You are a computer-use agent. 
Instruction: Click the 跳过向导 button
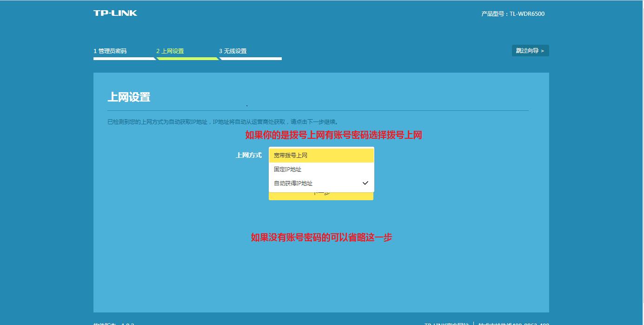(x=530, y=50)
